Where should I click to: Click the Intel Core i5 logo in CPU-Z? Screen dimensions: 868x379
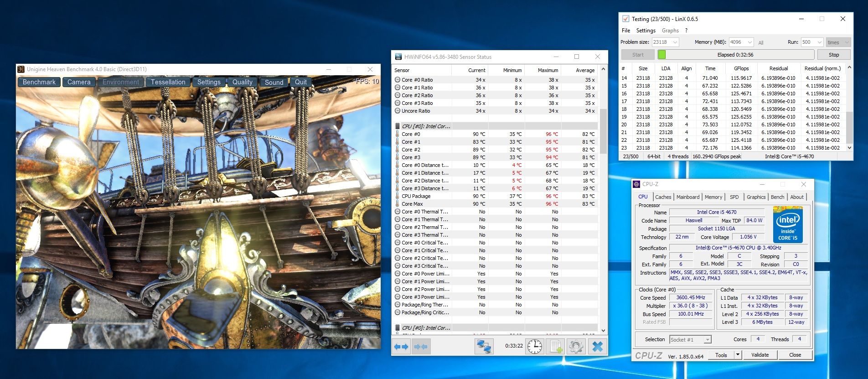click(x=788, y=224)
